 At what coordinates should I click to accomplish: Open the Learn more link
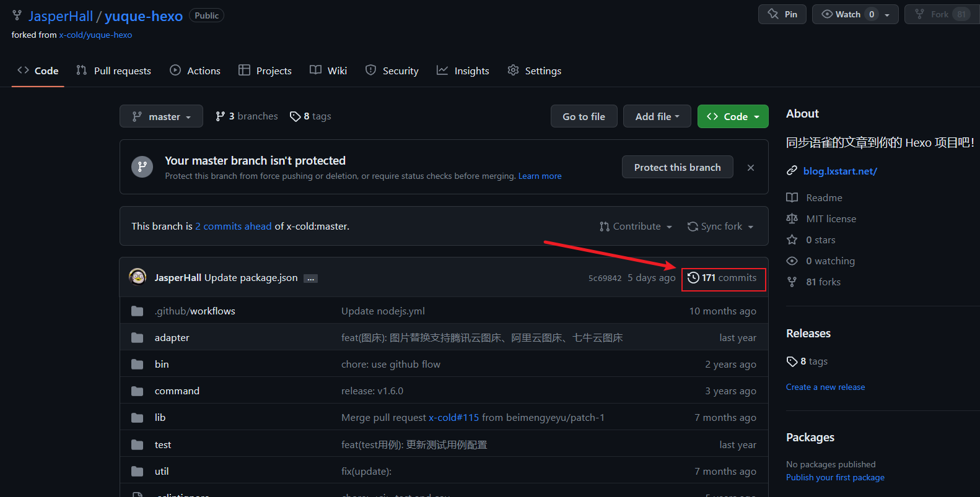(540, 176)
